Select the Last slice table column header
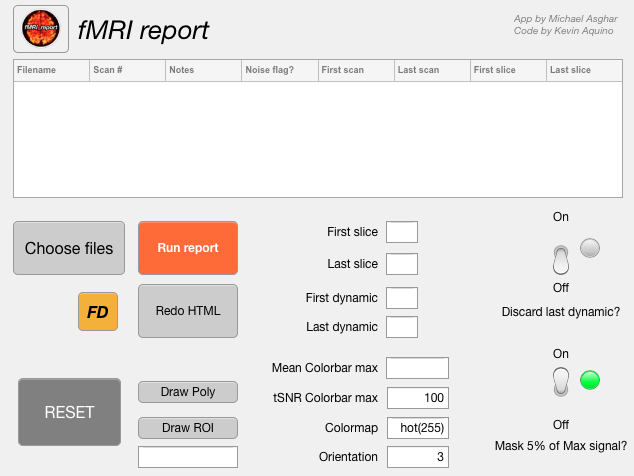Viewport: 634px width, 476px height. click(x=584, y=70)
